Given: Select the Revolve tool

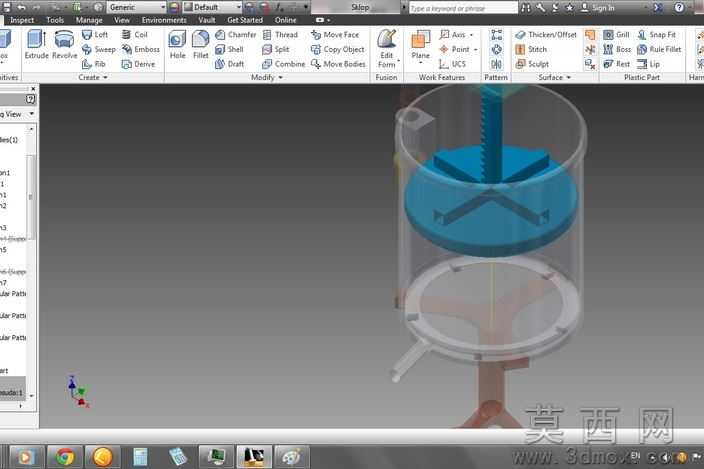Looking at the screenshot, I should (x=65, y=44).
